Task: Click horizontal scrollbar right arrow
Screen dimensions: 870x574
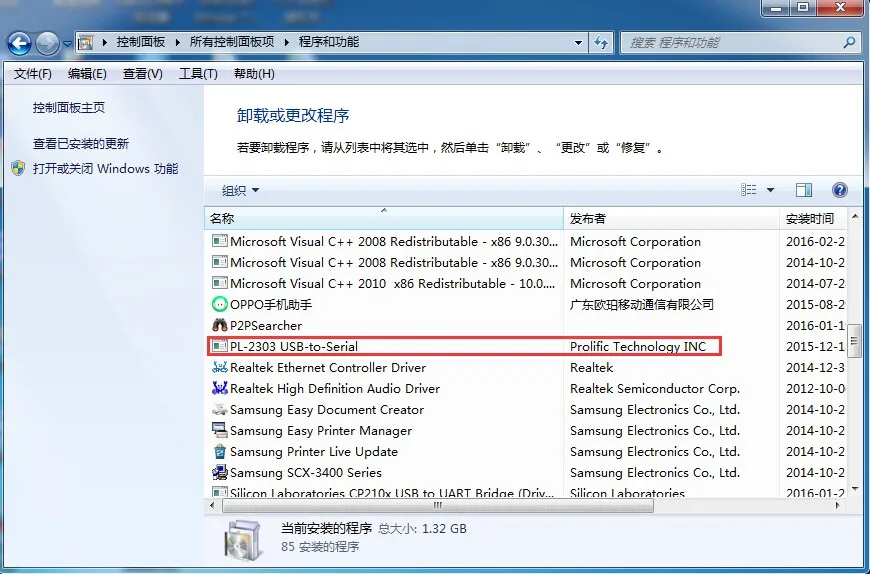Action: click(x=837, y=505)
